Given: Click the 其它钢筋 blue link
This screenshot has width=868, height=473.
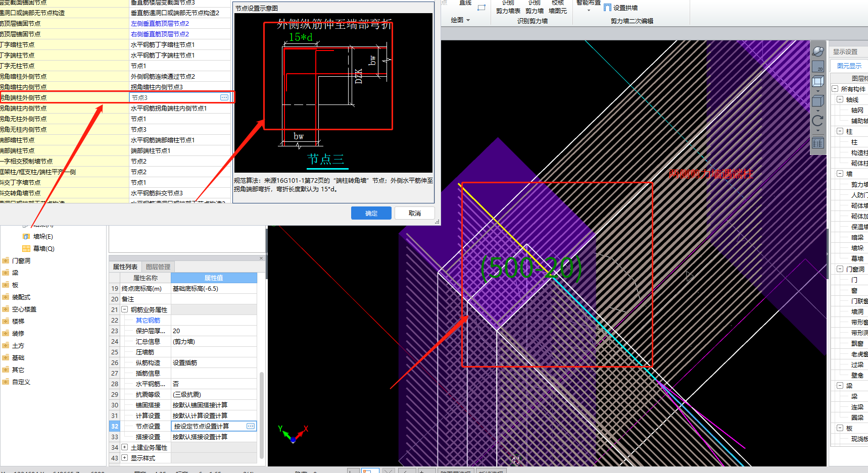Looking at the screenshot, I should click(148, 320).
